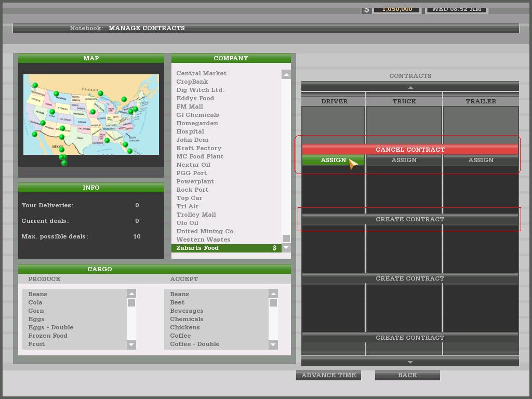Click the US map thumbnail
532x399 pixels.
coord(91,114)
